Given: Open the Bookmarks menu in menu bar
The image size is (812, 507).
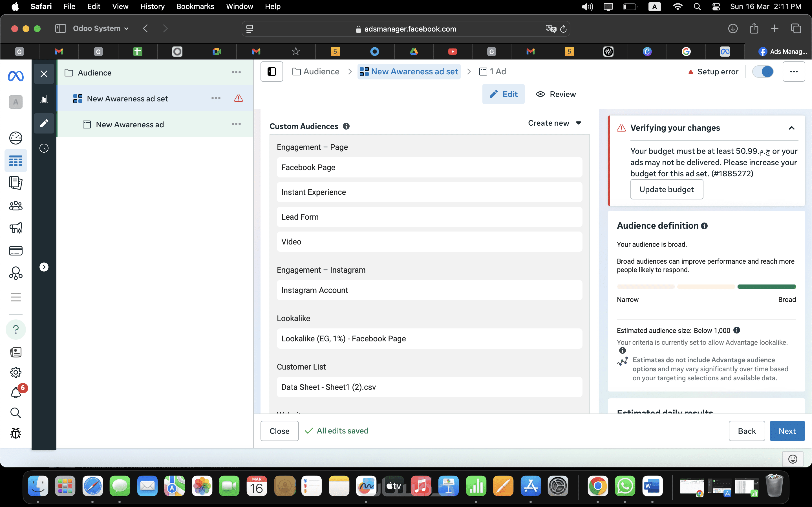Looking at the screenshot, I should (x=195, y=6).
